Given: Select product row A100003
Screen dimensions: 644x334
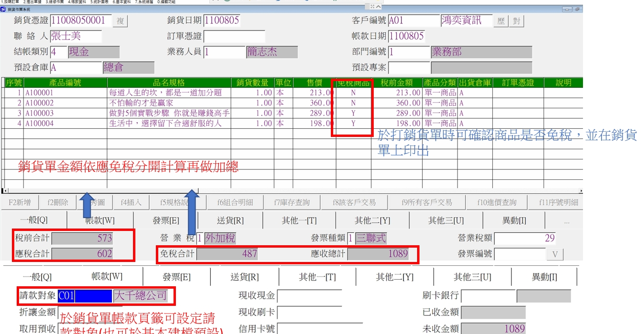Looking at the screenshot, I should (292, 113).
